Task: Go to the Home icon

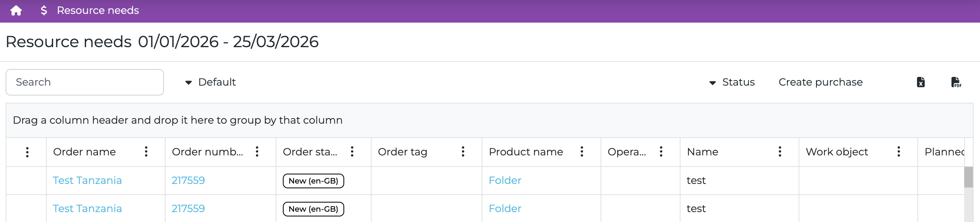Action: click(16, 11)
